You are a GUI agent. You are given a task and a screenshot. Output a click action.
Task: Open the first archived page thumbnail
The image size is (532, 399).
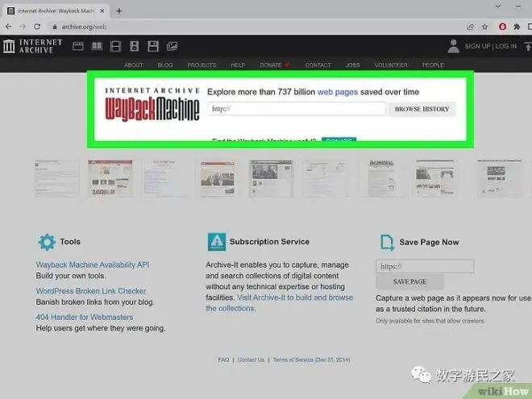[x=56, y=178]
